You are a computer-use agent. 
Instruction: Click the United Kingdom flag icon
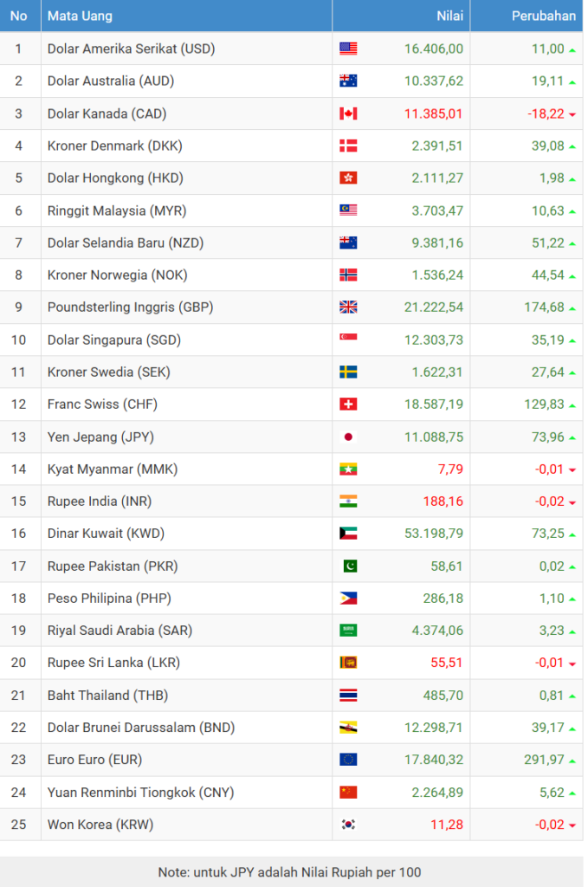pyautogui.click(x=348, y=308)
